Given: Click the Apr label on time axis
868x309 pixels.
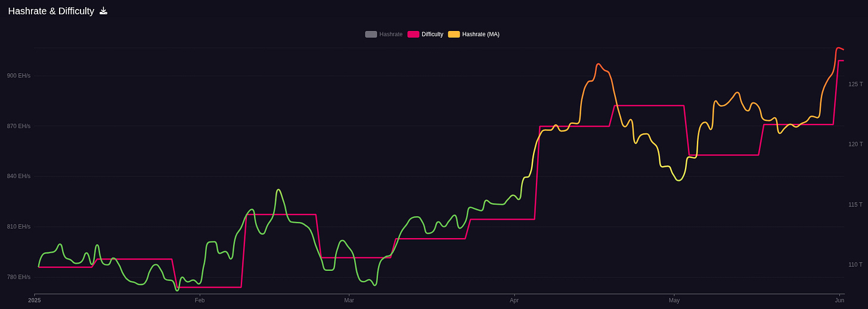Looking at the screenshot, I should coord(514,301).
